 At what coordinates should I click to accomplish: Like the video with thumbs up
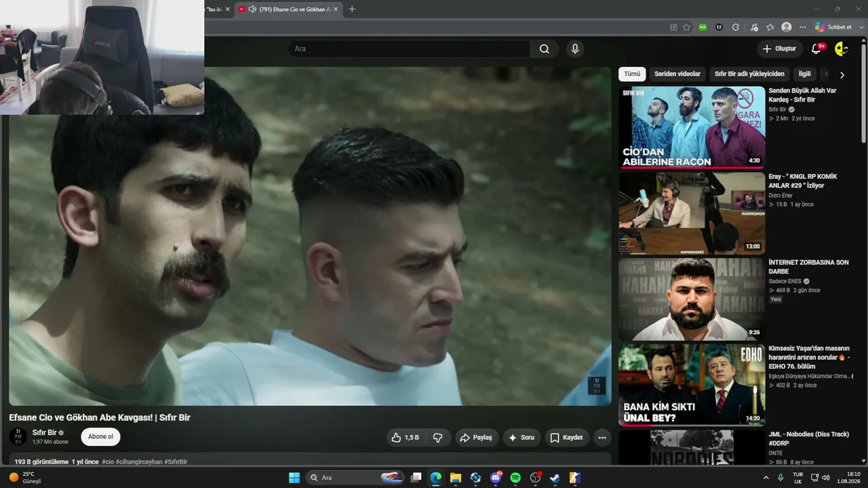pyautogui.click(x=405, y=438)
